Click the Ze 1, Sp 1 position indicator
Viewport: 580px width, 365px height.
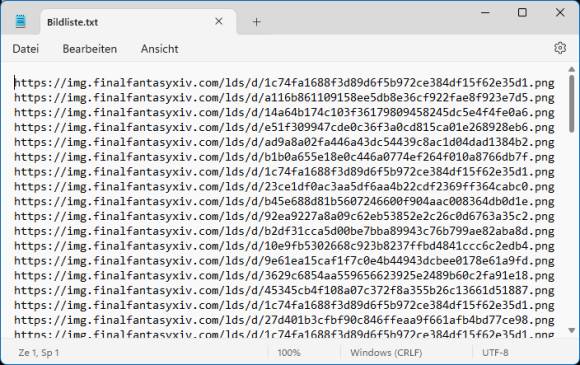tap(38, 352)
